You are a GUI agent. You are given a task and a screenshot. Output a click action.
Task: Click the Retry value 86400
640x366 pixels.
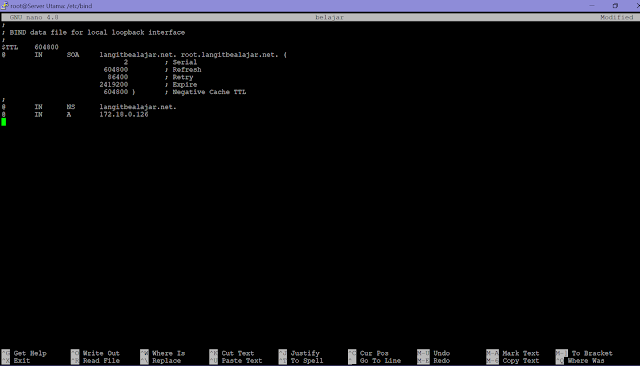coord(118,77)
